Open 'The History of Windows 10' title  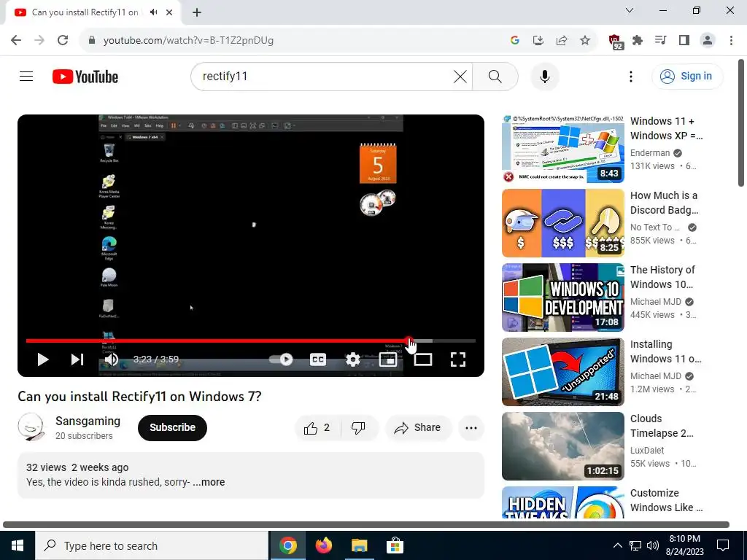[662, 276]
